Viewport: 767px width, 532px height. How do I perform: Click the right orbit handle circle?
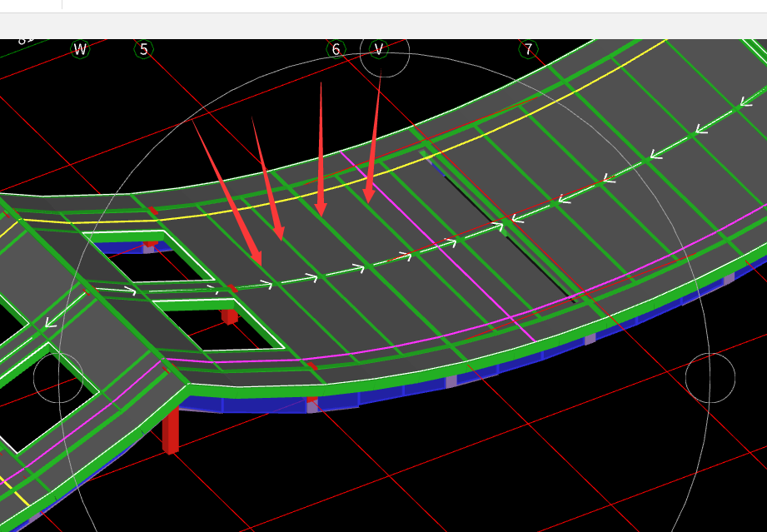[x=710, y=378]
